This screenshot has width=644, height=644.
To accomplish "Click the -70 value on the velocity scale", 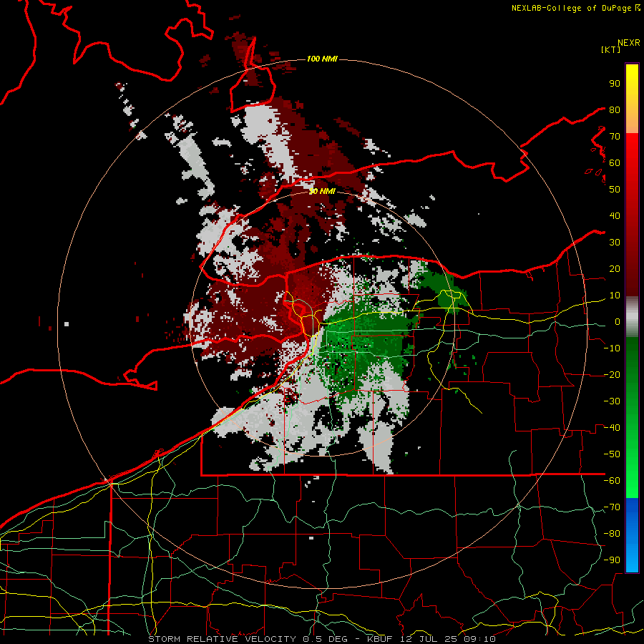I will (x=612, y=507).
